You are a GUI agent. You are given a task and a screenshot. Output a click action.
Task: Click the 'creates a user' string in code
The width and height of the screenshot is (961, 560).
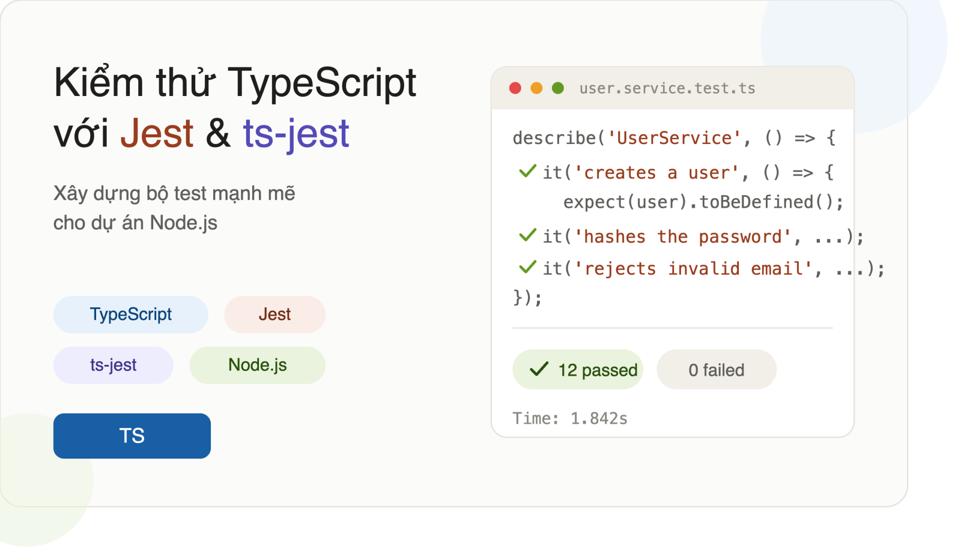tap(657, 173)
